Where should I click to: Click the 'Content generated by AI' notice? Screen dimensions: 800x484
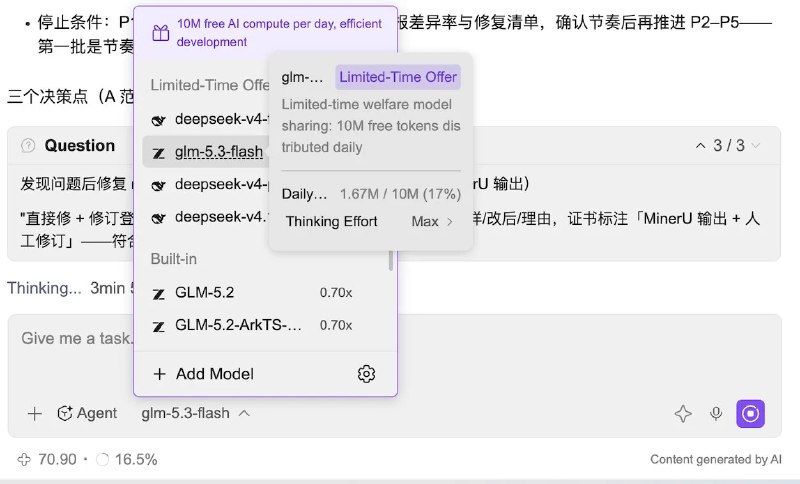[716, 460]
